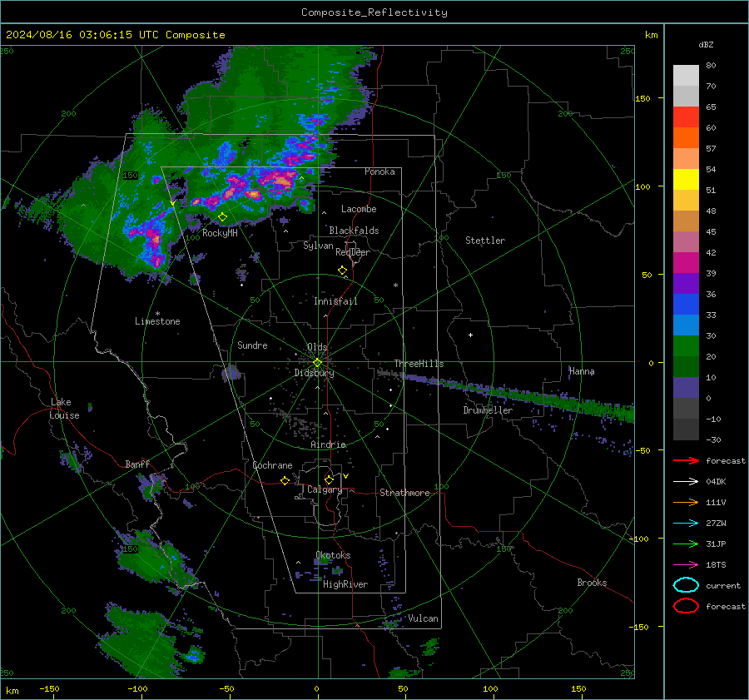Click the yellow radar-center diamond near Olds
749x700 pixels.
(317, 363)
